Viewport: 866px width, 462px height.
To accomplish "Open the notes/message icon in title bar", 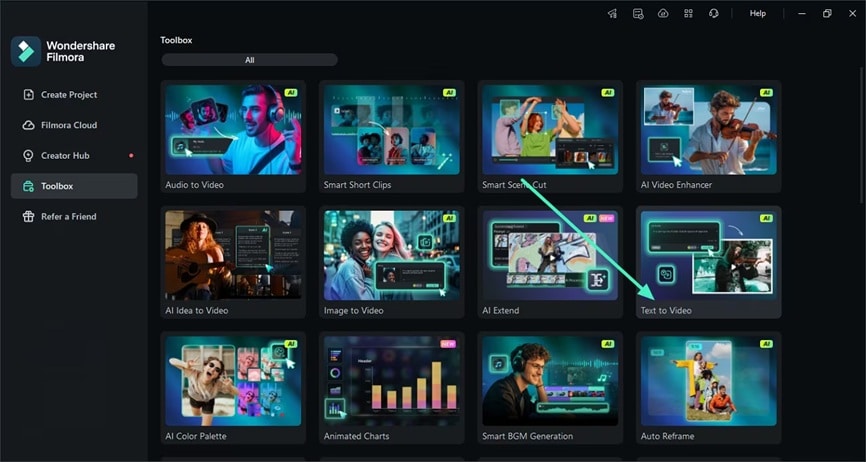I will tap(638, 14).
